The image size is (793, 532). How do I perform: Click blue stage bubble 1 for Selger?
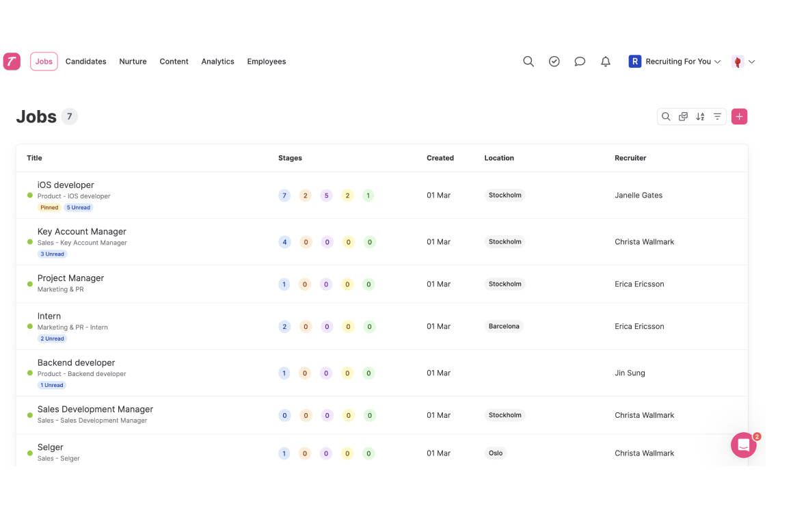click(284, 453)
